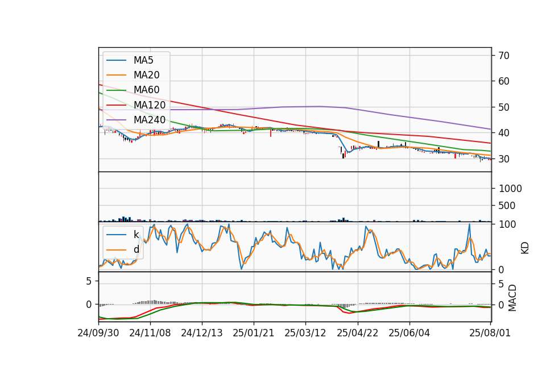Click the price axis value 60
This screenshot has height=392, width=546.
click(503, 81)
